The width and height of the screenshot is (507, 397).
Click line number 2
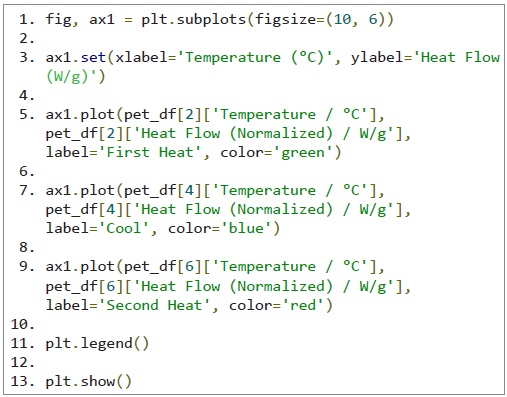[27, 39]
